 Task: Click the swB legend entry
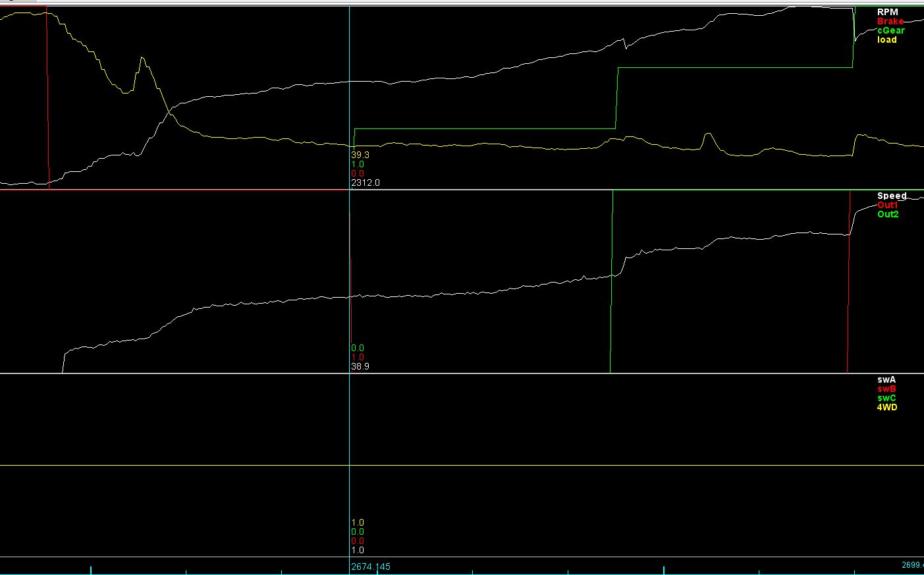click(x=886, y=389)
